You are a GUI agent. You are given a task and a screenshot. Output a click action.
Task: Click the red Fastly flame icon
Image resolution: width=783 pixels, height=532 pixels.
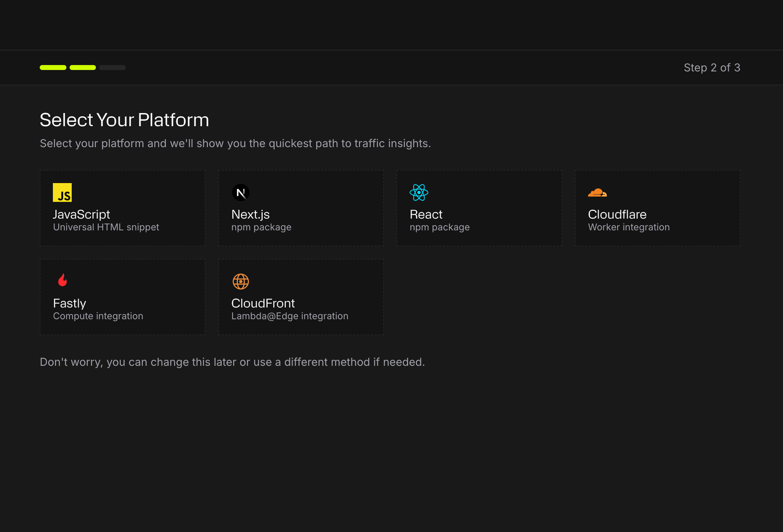[x=62, y=280]
